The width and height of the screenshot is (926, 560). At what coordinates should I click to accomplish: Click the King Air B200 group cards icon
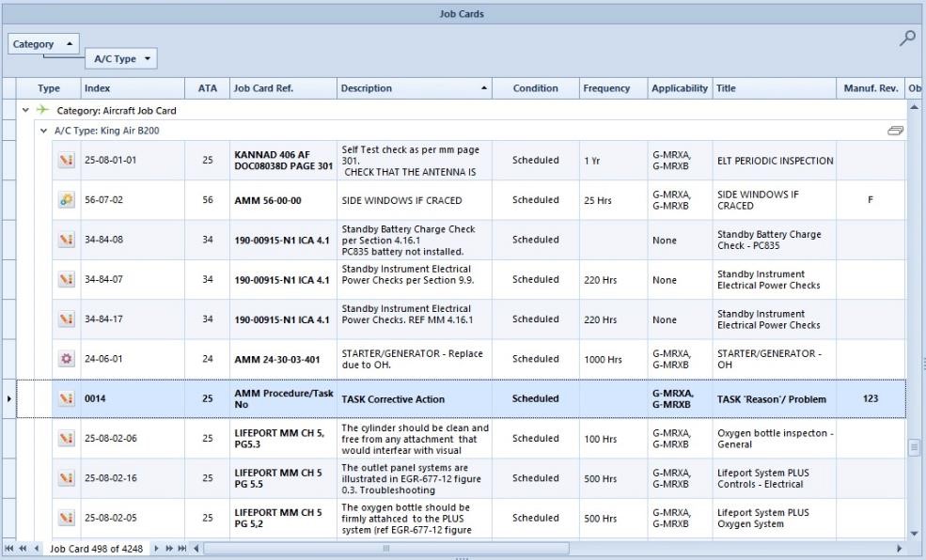[895, 131]
